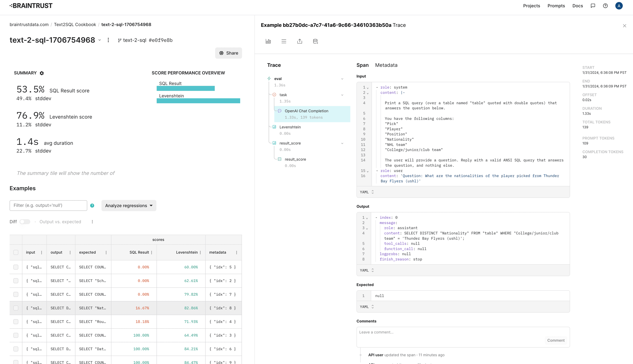Open the Analyze regressions dropdown
Image resolution: width=633 pixels, height=364 pixels.
[129, 206]
